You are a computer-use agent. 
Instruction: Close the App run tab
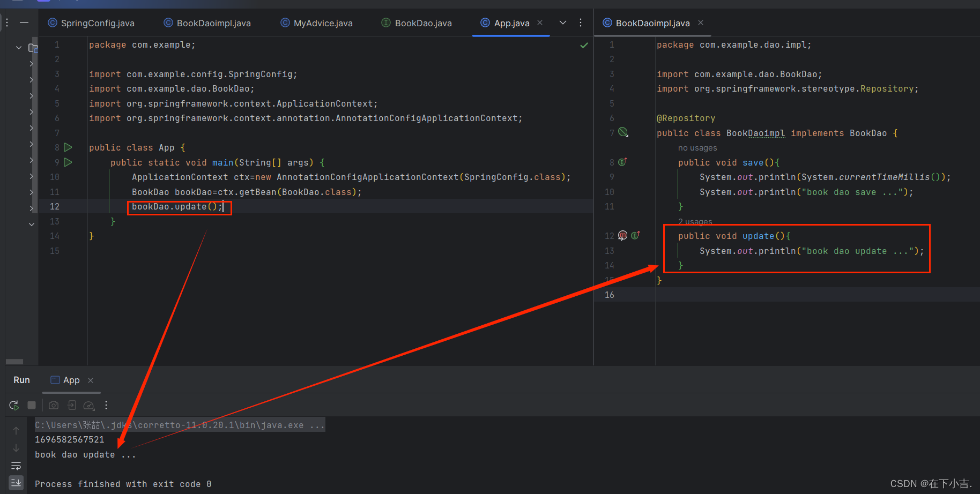coord(91,380)
